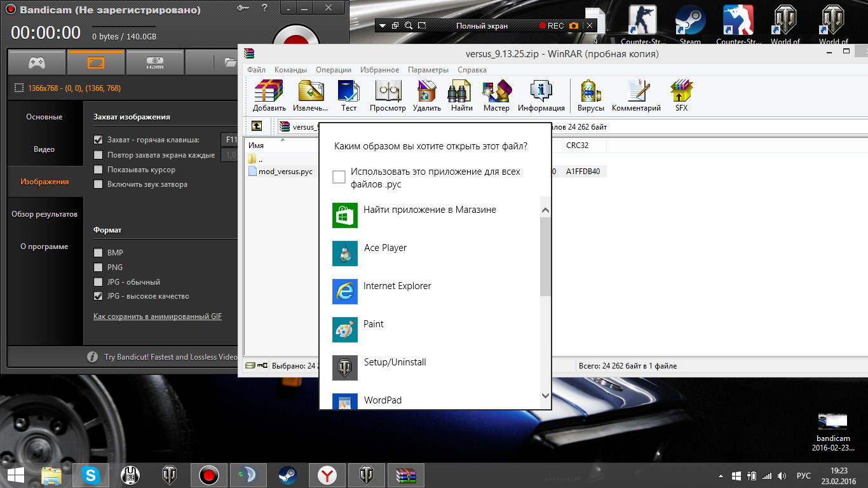The height and width of the screenshot is (488, 868).
Task: Enable 'Включить звук затвора' checkbox
Action: coord(98,184)
